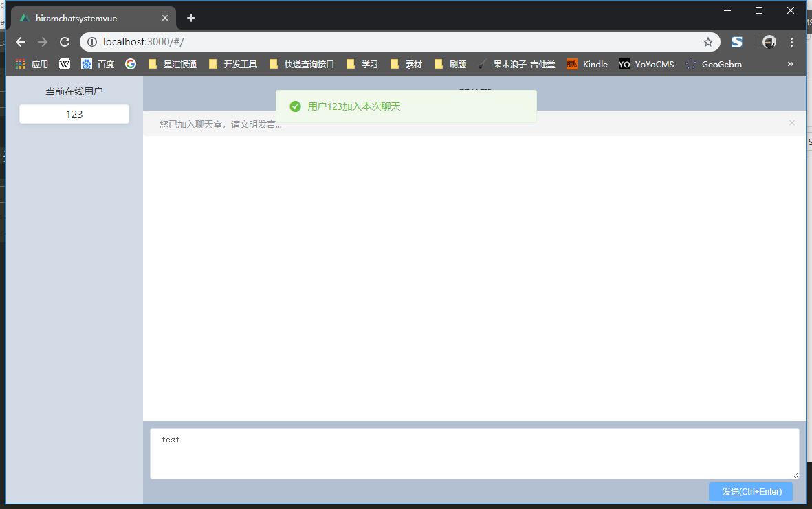812x509 pixels.
Task: Open the YoYoCMS bookmark
Action: pyautogui.click(x=646, y=64)
